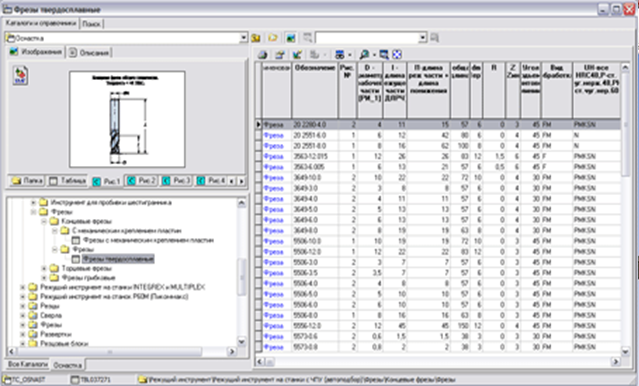Screen dimensions: 639x386
Task: Open Фреза link in row 3563-12.015
Action: point(273,156)
